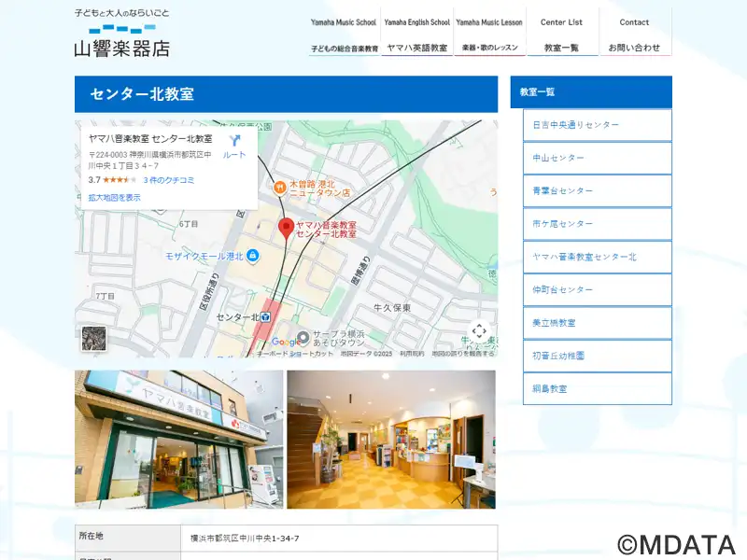
Task: Switch to satellite view thumbnail
Action: pyautogui.click(x=93, y=338)
